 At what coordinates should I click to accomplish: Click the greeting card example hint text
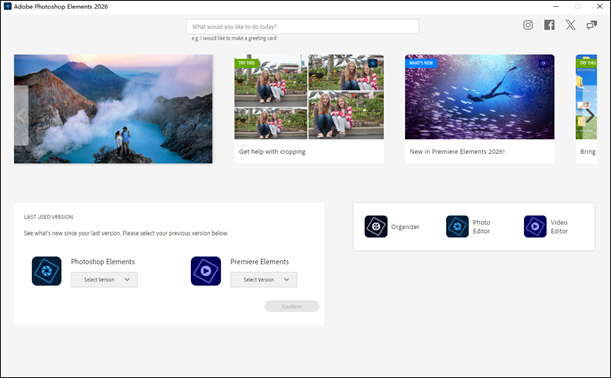click(234, 38)
